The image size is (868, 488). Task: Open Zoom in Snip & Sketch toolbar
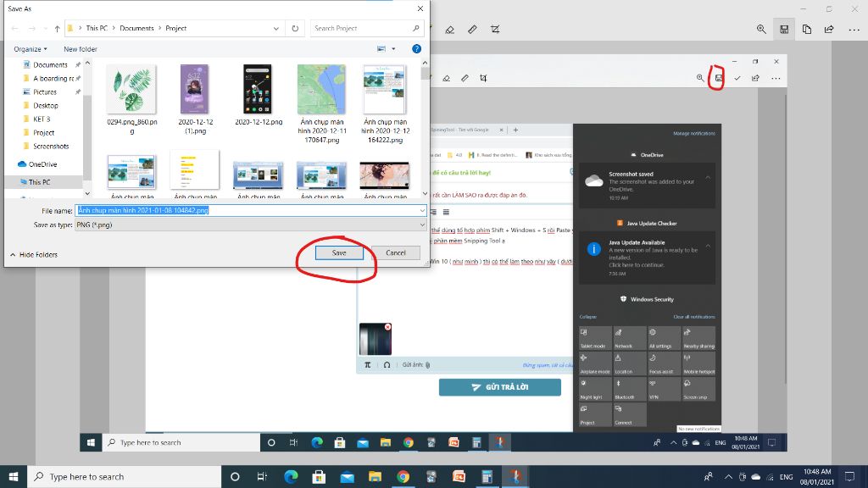click(762, 30)
